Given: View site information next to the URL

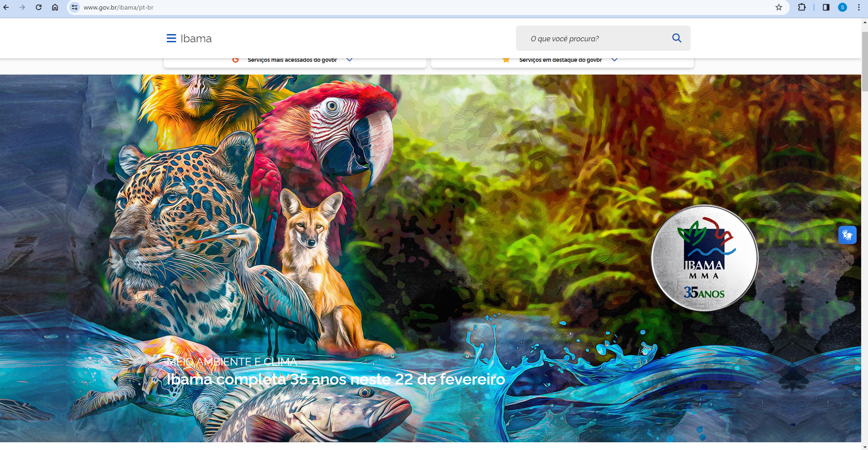Looking at the screenshot, I should click(x=75, y=7).
